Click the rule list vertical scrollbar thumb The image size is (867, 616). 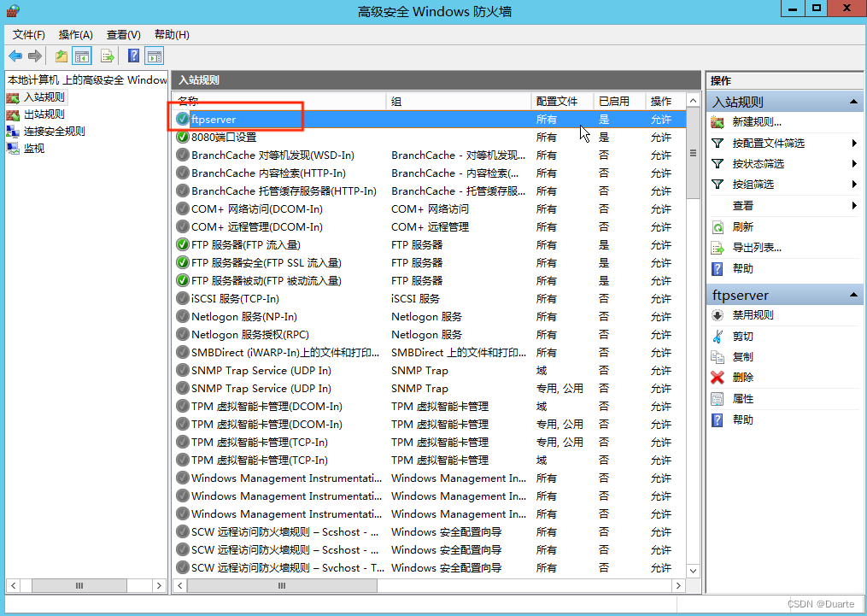pyautogui.click(x=693, y=153)
